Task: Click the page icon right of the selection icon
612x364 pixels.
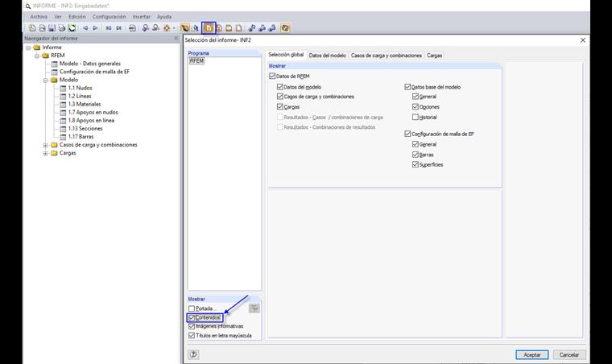Action: pyautogui.click(x=219, y=28)
